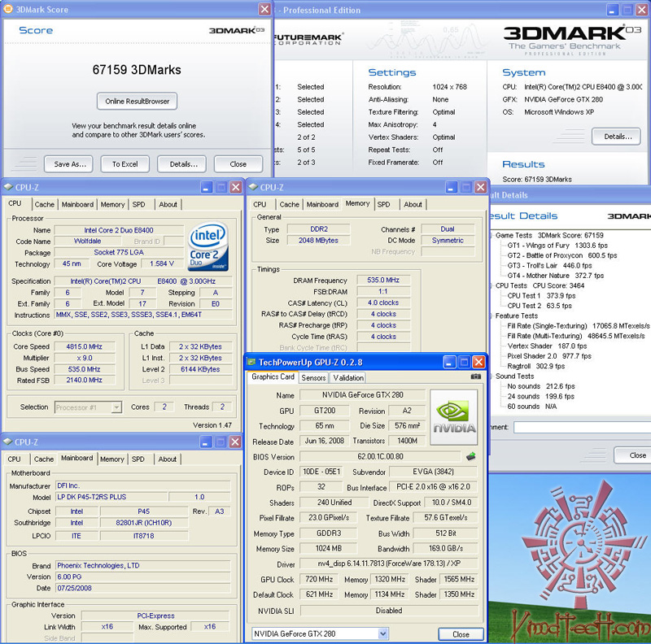This screenshot has width=651, height=644.
Task: Close the Memory tab CPU-Z window
Action: 481,187
